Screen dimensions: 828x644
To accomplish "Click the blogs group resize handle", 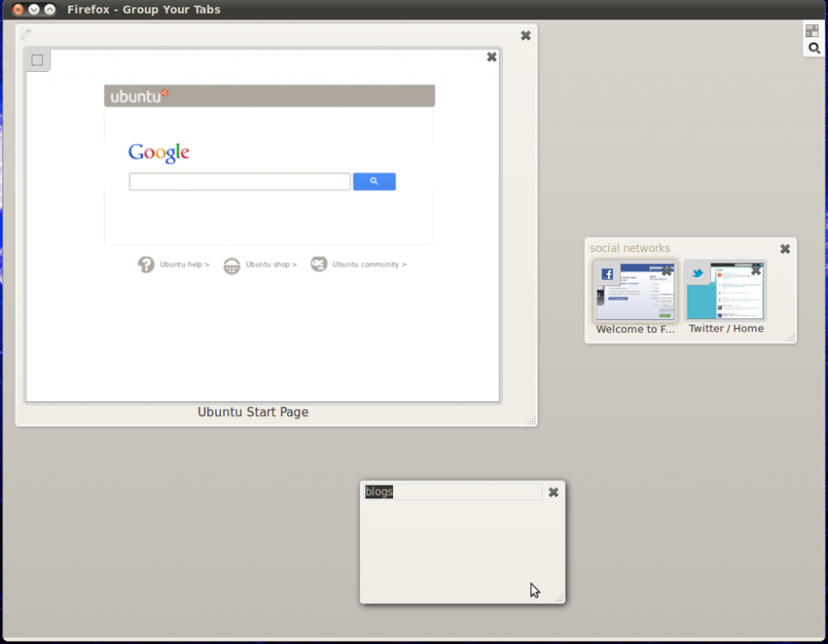I will (x=560, y=598).
